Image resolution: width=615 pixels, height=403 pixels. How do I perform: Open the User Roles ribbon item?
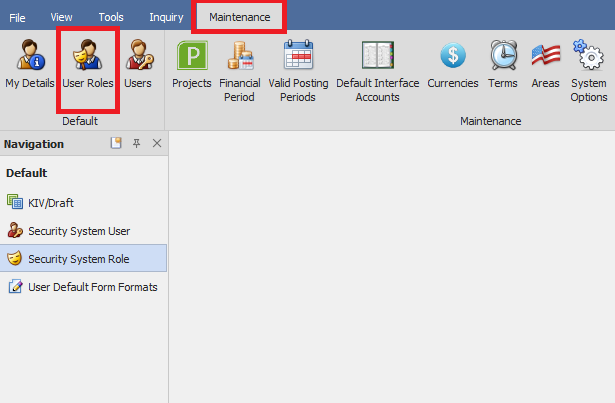pos(88,65)
